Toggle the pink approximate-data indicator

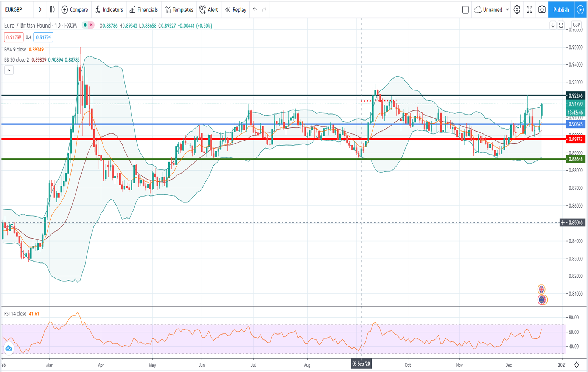click(91, 25)
